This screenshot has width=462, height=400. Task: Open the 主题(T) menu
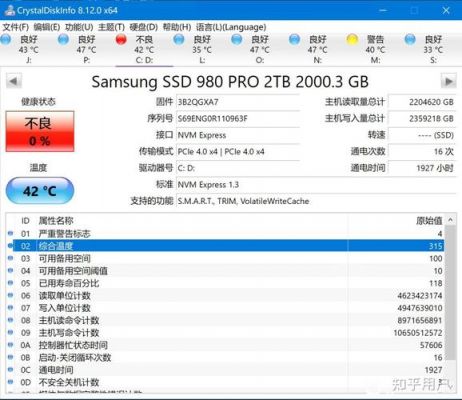[111, 27]
